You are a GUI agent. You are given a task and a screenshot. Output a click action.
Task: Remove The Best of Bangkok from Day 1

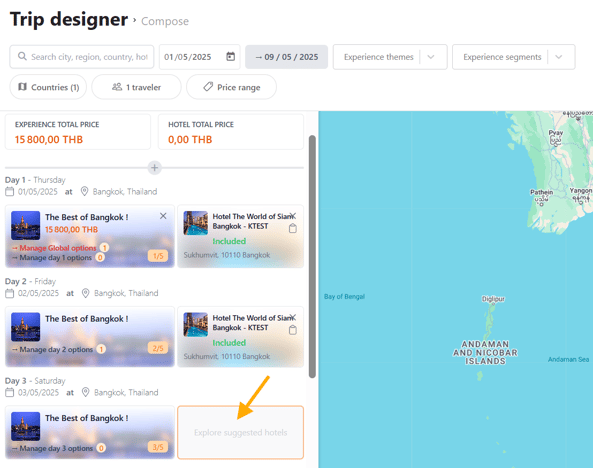coord(163,216)
